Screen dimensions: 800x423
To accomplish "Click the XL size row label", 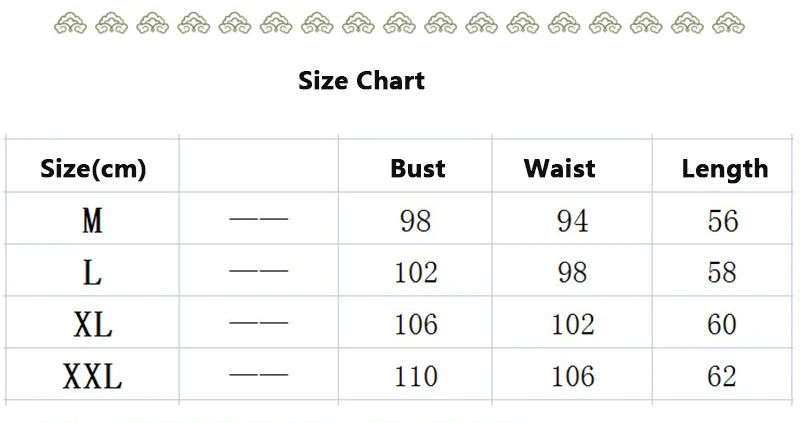I will click(92, 324).
